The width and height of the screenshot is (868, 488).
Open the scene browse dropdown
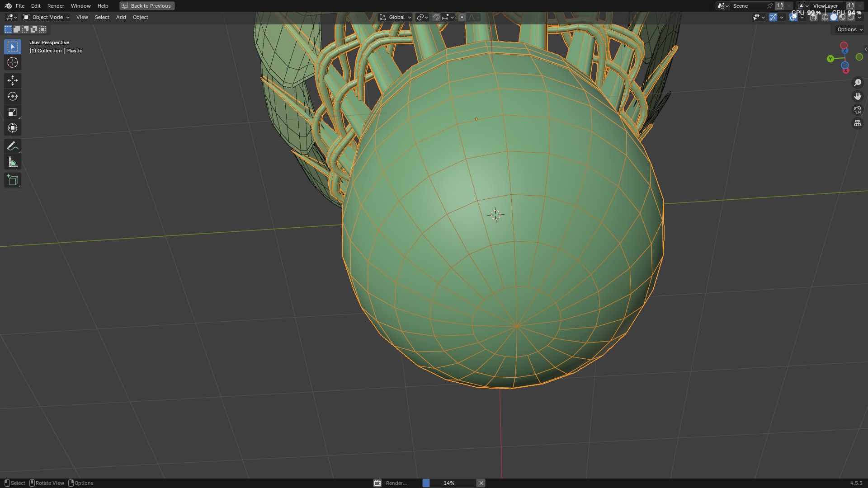point(723,6)
